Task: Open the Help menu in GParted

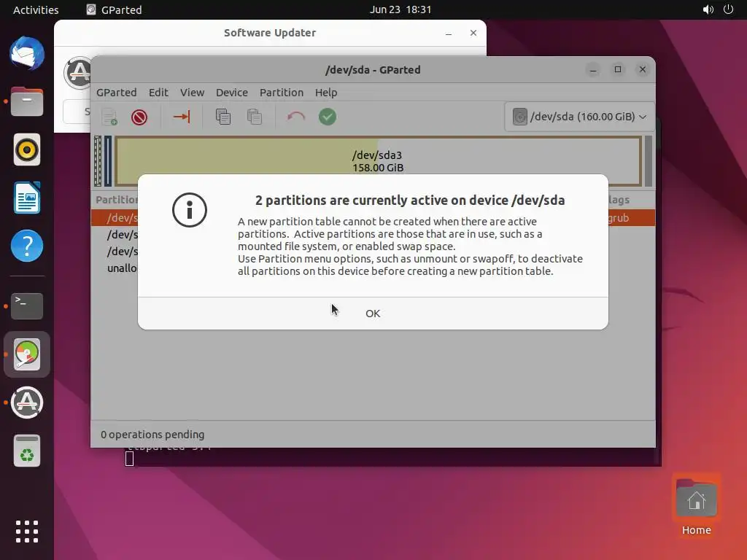Action: [x=326, y=93]
